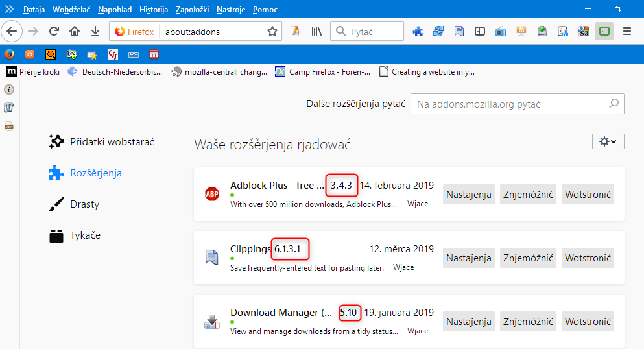Image resolution: width=644 pixels, height=349 pixels.
Task: Open the Zapołožki menu
Action: click(x=192, y=10)
